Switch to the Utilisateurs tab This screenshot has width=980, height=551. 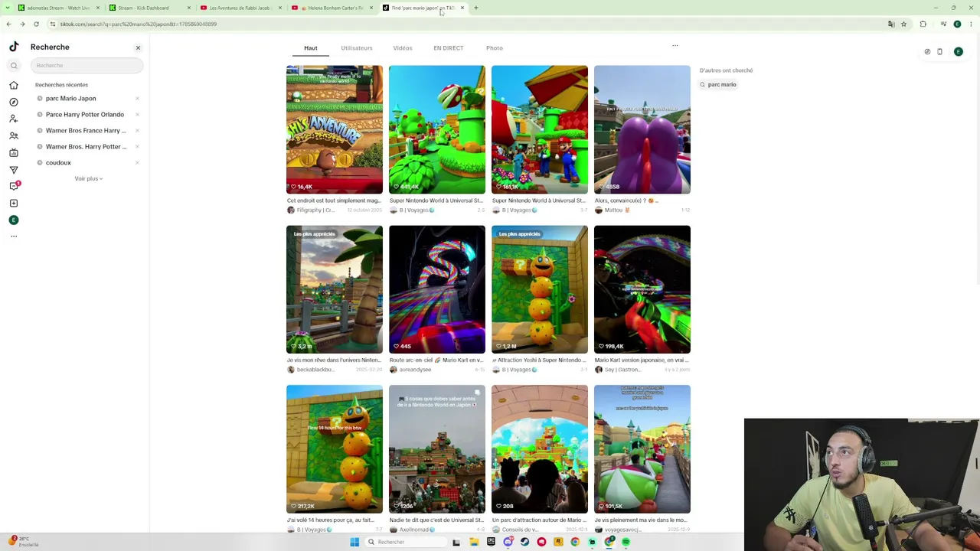357,48
